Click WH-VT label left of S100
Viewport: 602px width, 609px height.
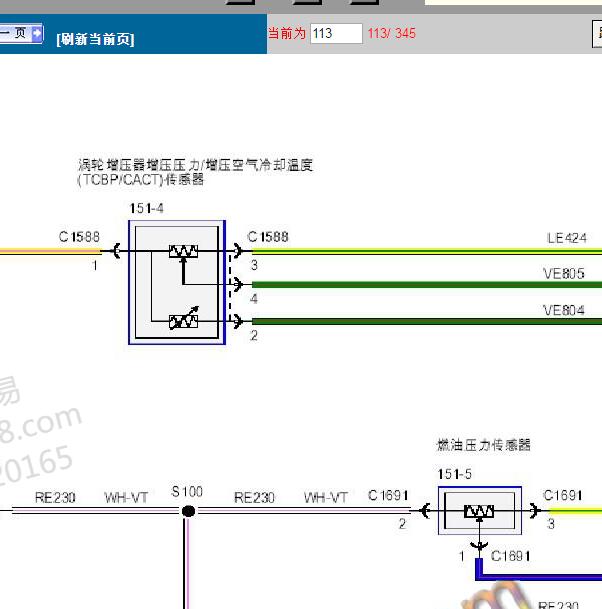click(126, 498)
